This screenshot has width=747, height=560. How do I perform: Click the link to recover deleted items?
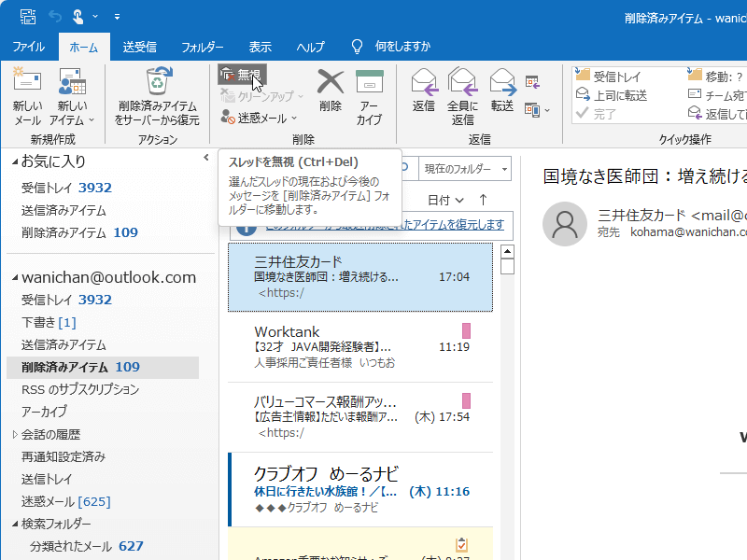click(385, 225)
